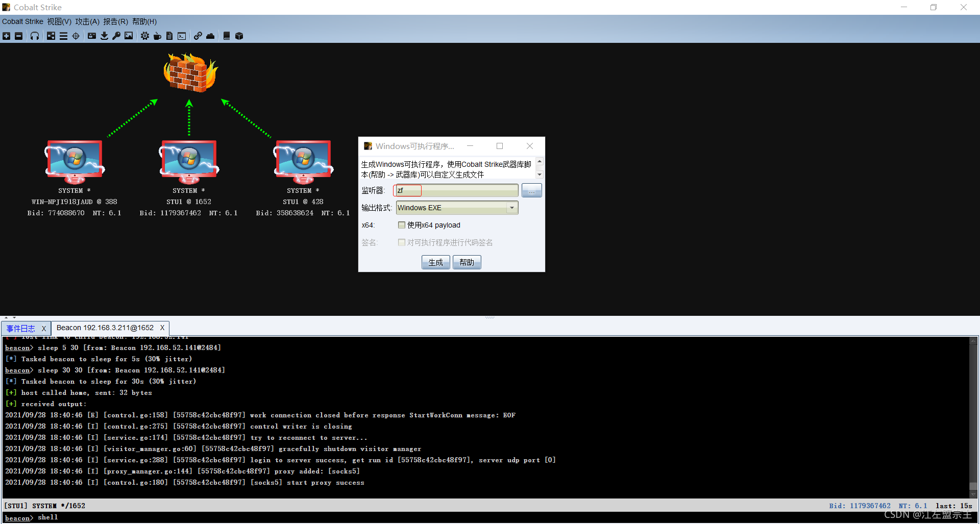Open the Cobalt Strike menu

(x=22, y=21)
